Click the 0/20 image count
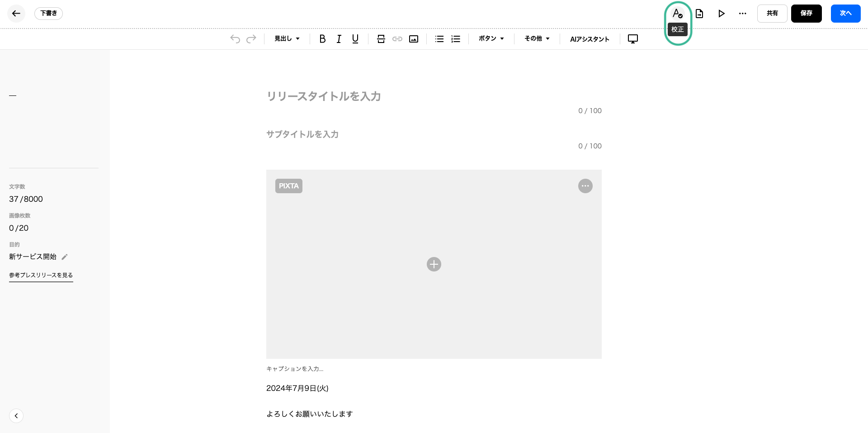The height and width of the screenshot is (433, 868). (x=19, y=228)
